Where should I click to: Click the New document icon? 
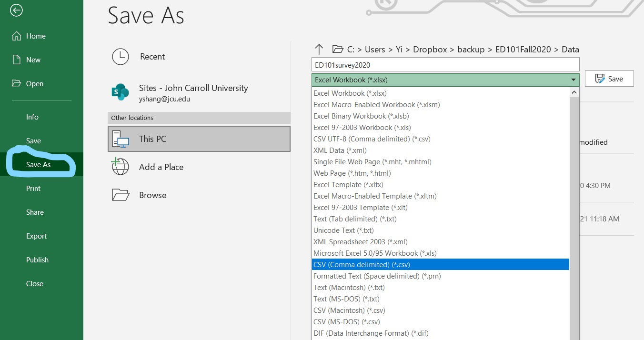17,60
